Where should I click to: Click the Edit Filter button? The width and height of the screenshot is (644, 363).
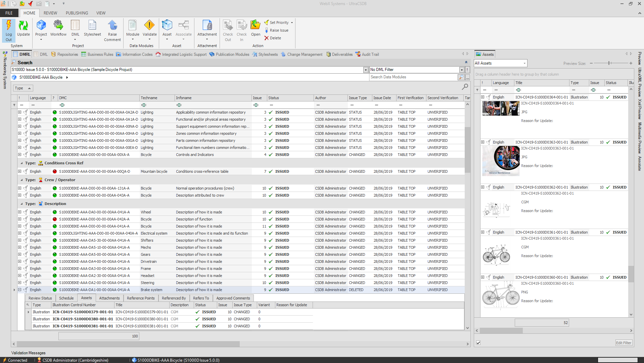click(624, 343)
